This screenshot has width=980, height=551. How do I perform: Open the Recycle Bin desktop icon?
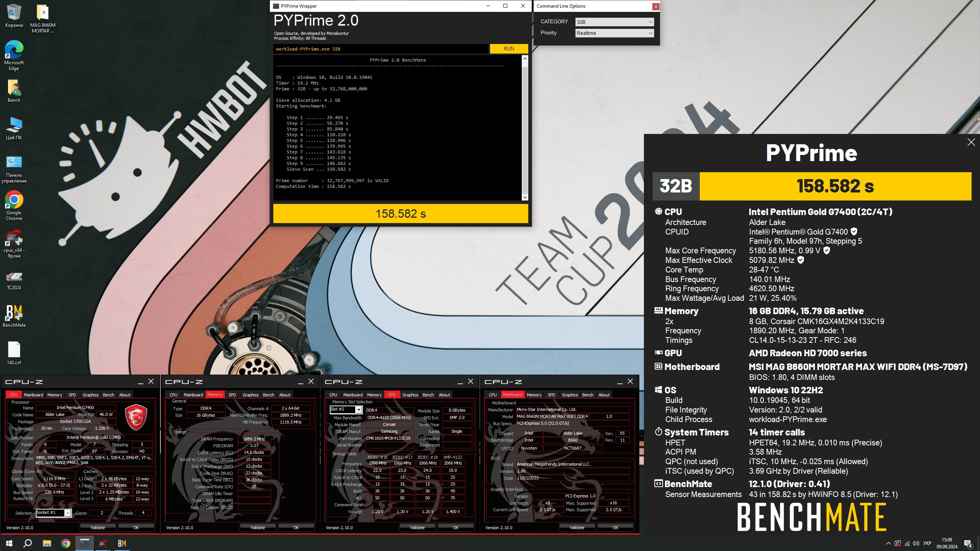point(14,16)
